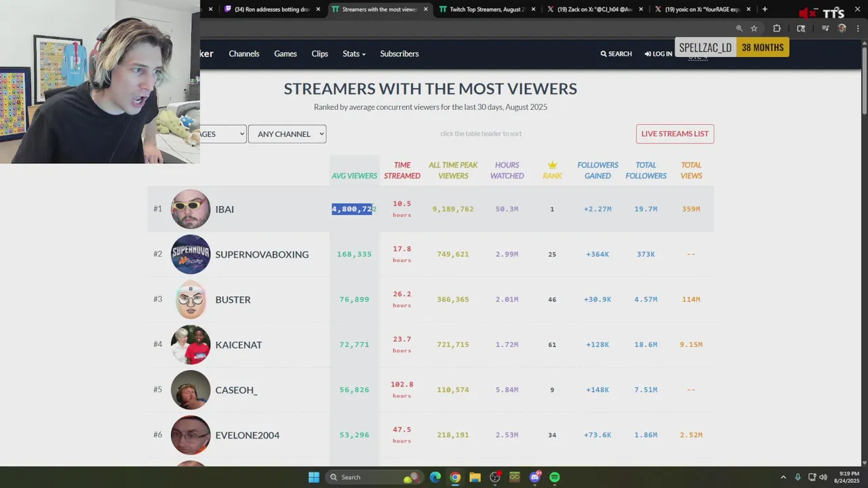Open Chrome media control icon
Screen dimensions: 868x488
pyautogui.click(x=825, y=28)
